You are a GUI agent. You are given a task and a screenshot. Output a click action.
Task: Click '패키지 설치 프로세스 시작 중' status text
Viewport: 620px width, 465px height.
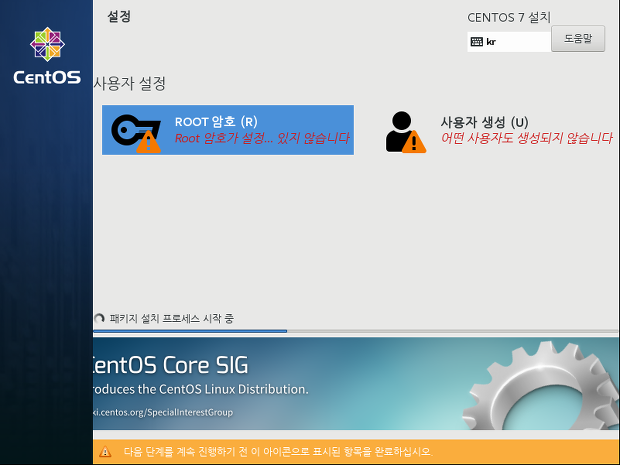[171, 318]
